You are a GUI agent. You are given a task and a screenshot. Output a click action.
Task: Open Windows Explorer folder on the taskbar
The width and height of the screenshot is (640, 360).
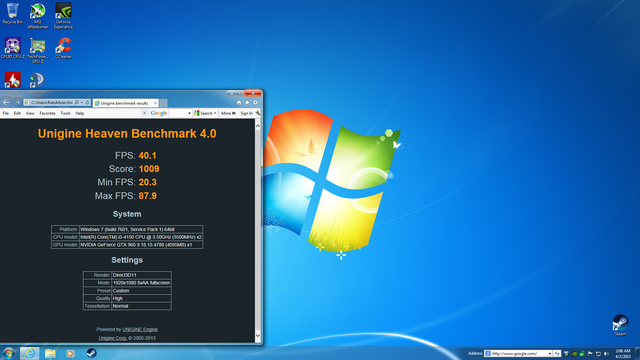[x=50, y=353]
